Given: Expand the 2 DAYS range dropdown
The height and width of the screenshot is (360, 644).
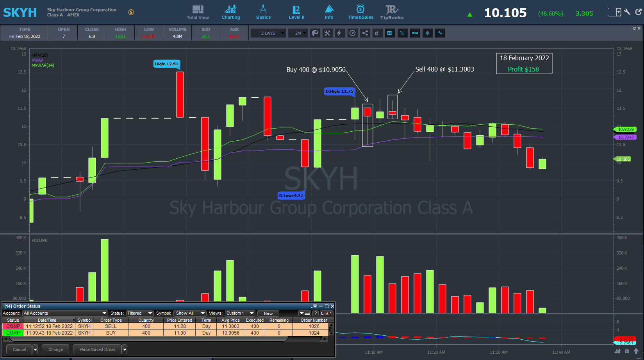Looking at the screenshot, I should point(268,33).
